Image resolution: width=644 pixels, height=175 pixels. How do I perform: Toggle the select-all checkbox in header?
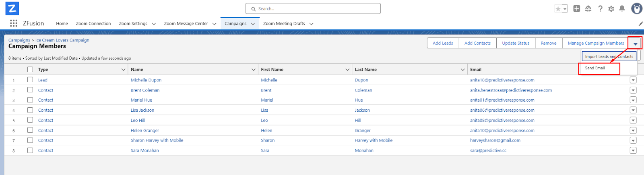pos(30,69)
